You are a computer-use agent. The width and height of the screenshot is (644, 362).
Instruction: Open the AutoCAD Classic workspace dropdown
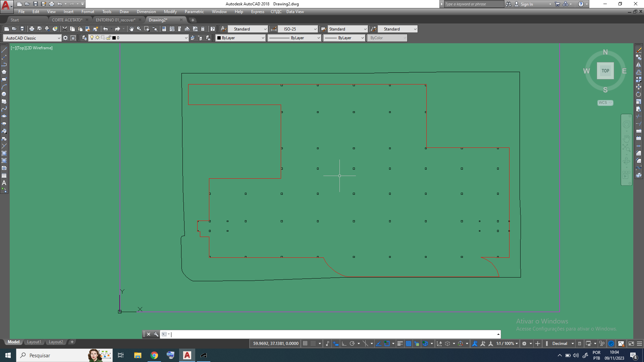[x=59, y=38]
